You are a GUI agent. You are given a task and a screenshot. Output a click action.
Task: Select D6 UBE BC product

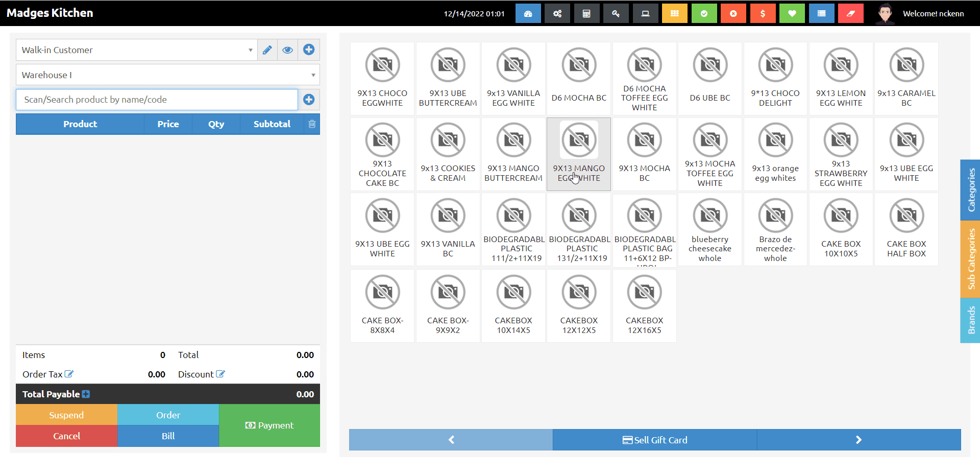click(x=710, y=79)
